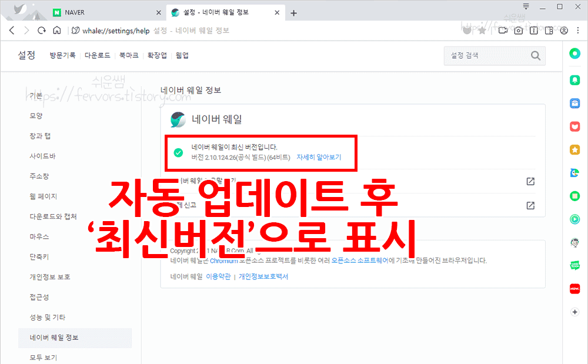Select 단축키 in the settings sidebar
The height and width of the screenshot is (364, 588).
click(x=39, y=257)
